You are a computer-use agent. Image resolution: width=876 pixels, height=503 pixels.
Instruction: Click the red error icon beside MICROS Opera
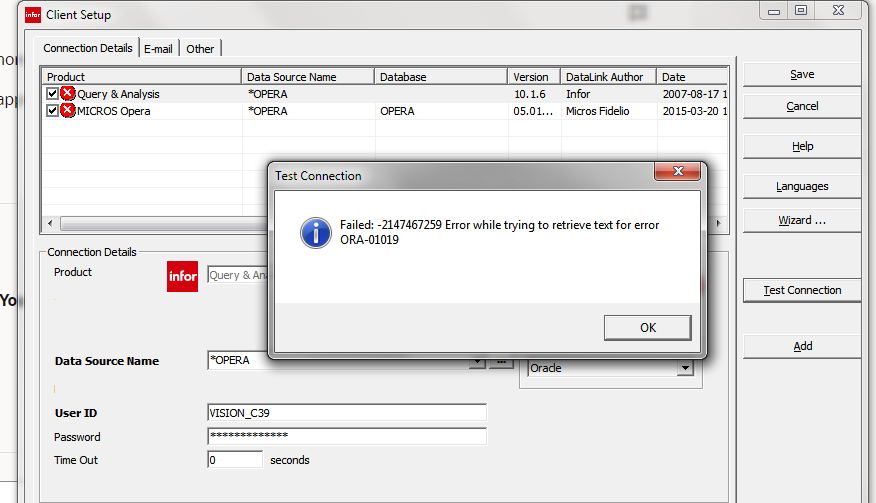tap(68, 111)
